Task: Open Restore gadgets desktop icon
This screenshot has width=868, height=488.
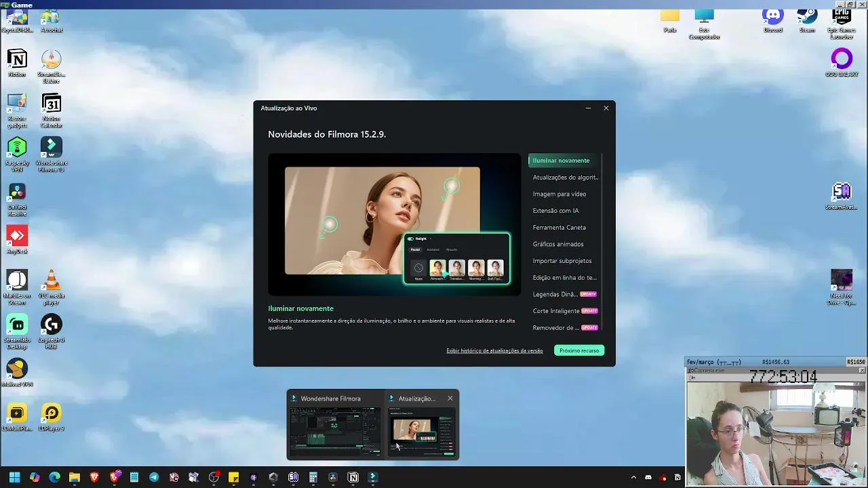Action: (x=17, y=110)
